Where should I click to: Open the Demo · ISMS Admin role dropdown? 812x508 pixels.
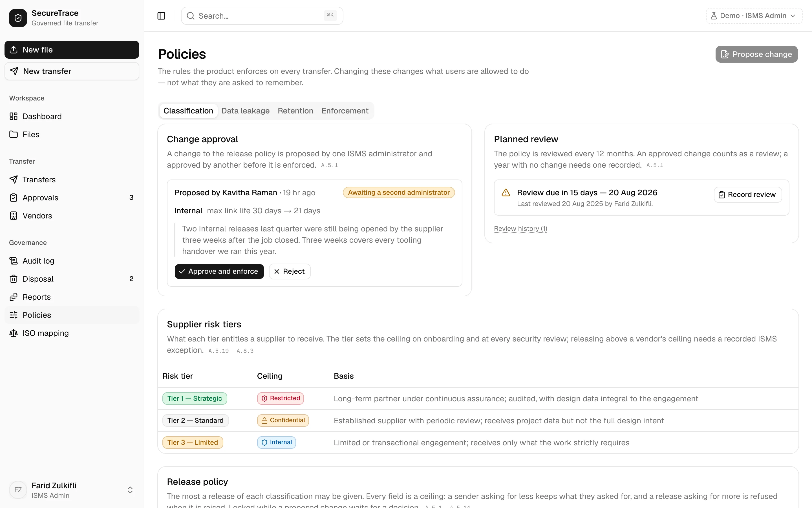coord(754,16)
